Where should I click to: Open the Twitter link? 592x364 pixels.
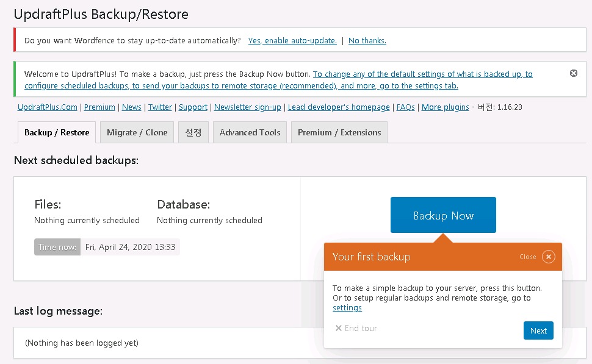(160, 107)
